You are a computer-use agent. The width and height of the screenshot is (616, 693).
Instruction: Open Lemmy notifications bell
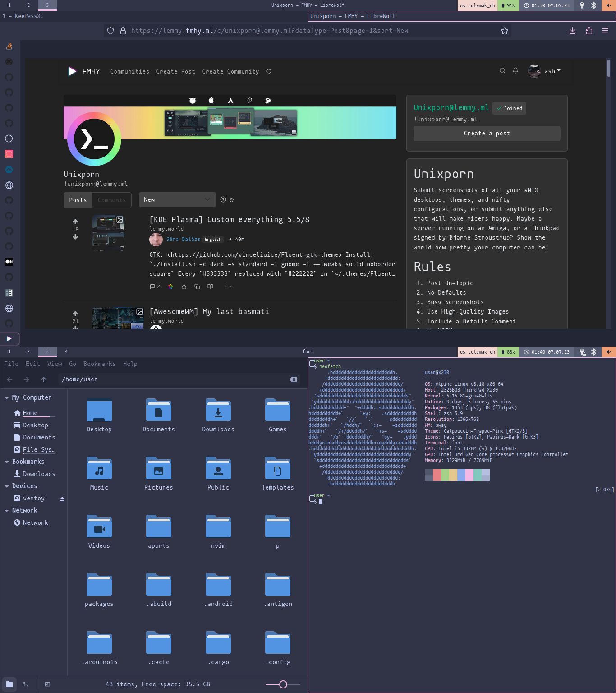point(515,70)
